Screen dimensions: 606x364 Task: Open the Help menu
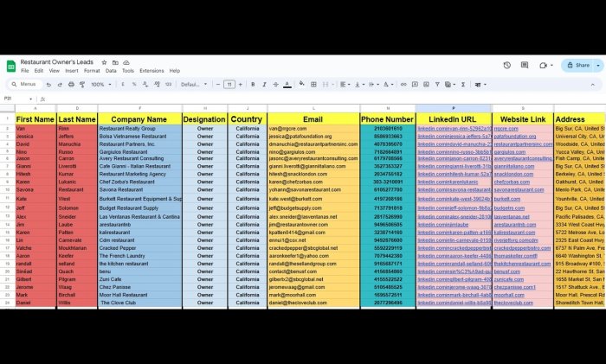click(x=175, y=71)
